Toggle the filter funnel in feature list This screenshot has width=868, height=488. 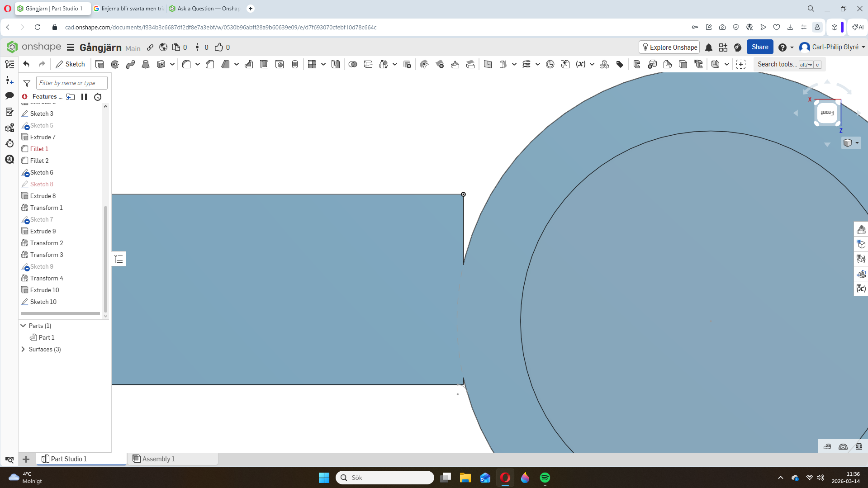[x=27, y=83]
